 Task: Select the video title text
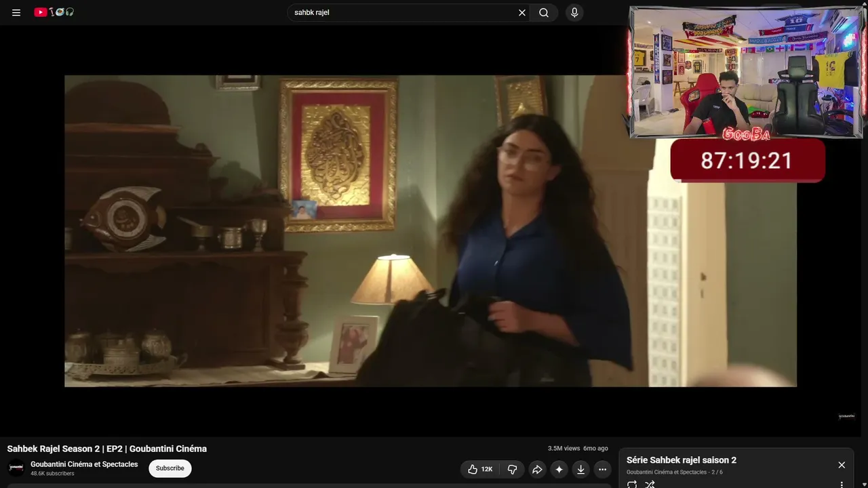[x=107, y=449]
